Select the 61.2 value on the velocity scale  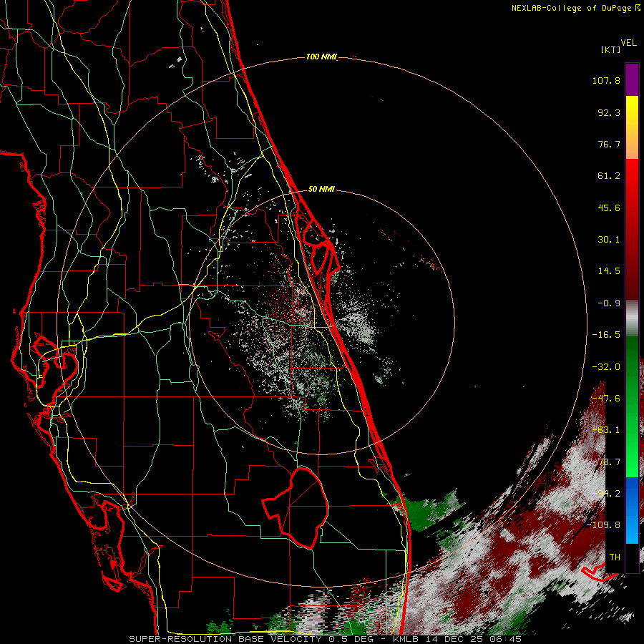pyautogui.click(x=609, y=176)
